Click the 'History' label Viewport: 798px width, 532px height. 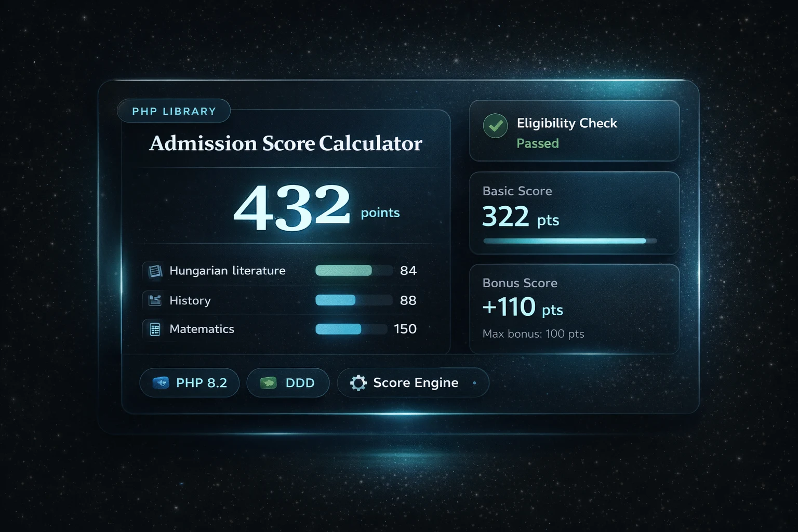[x=190, y=300]
